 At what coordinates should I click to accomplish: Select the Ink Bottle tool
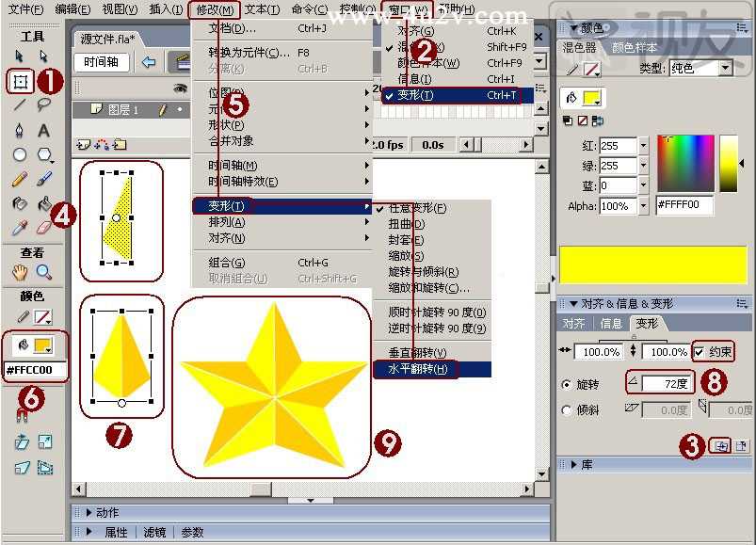tap(19, 204)
